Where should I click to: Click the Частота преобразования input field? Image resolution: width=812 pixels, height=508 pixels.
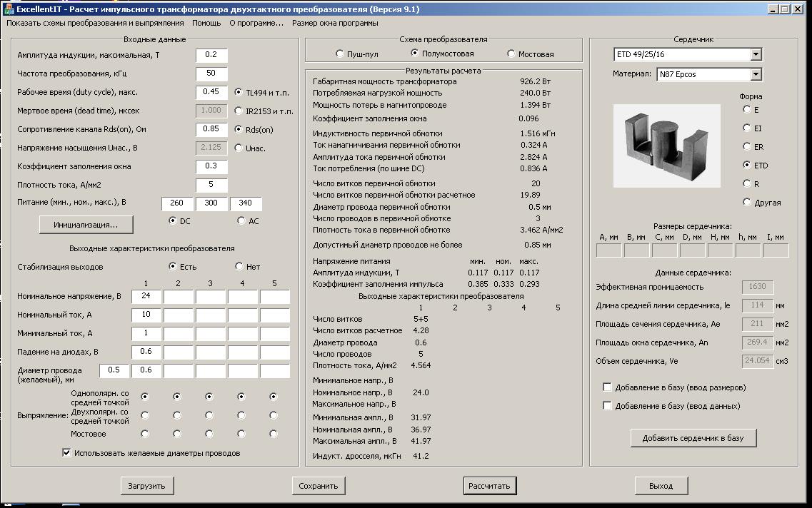(x=211, y=73)
